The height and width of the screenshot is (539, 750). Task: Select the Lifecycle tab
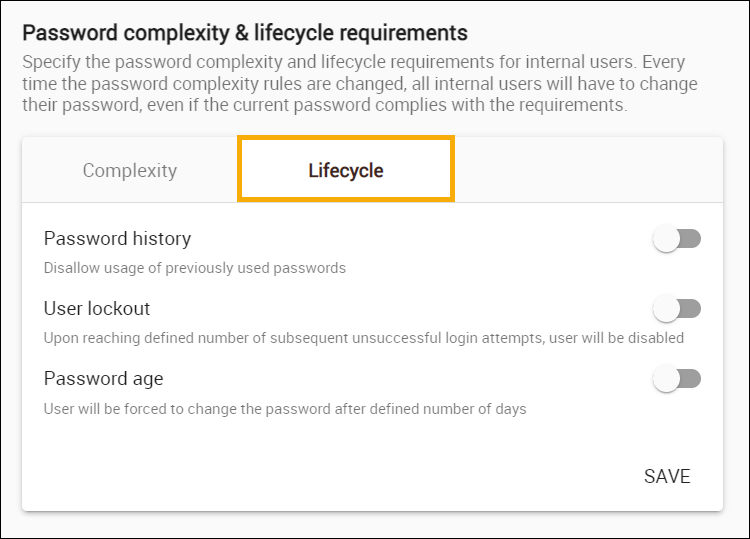[x=346, y=170]
